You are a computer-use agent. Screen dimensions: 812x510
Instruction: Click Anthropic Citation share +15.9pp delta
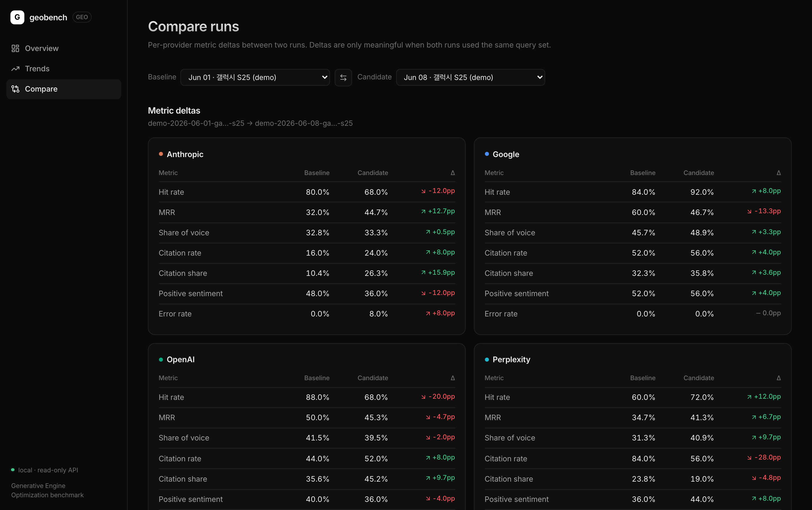tap(438, 272)
